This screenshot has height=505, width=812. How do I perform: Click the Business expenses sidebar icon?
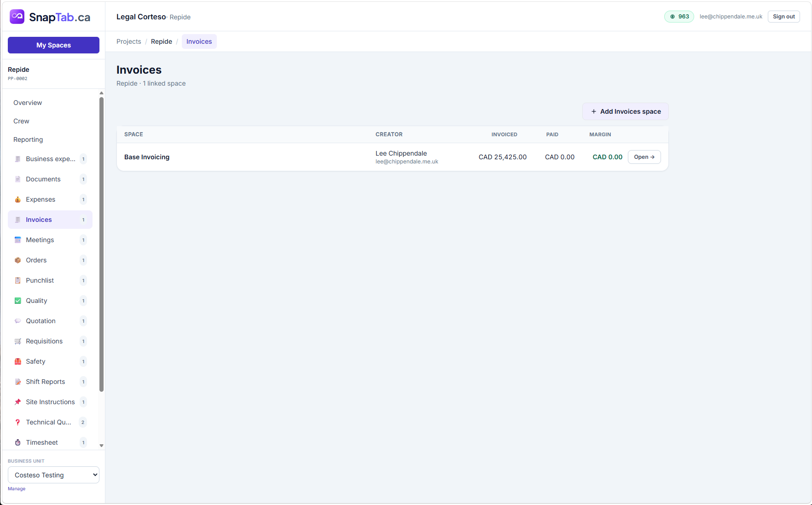coord(17,159)
